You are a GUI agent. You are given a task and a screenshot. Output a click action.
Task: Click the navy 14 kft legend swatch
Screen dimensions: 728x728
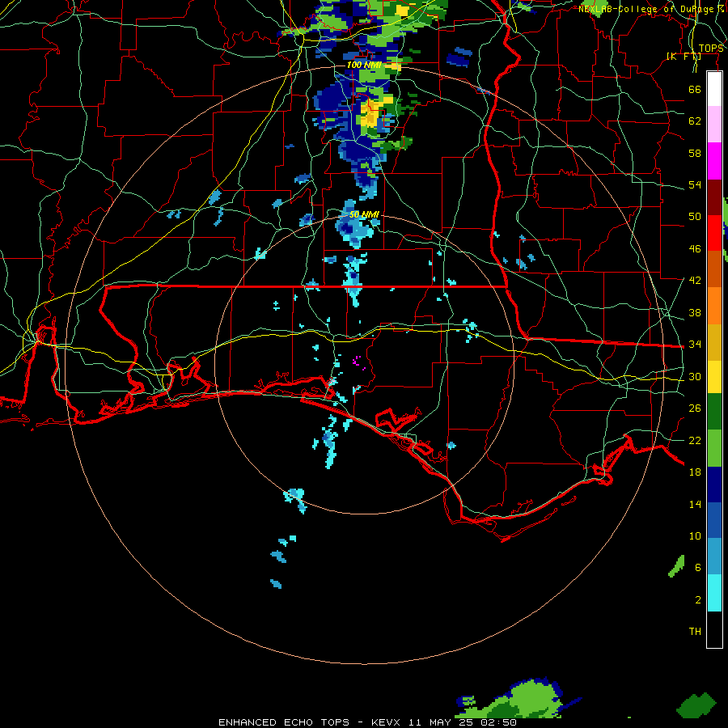tap(714, 485)
